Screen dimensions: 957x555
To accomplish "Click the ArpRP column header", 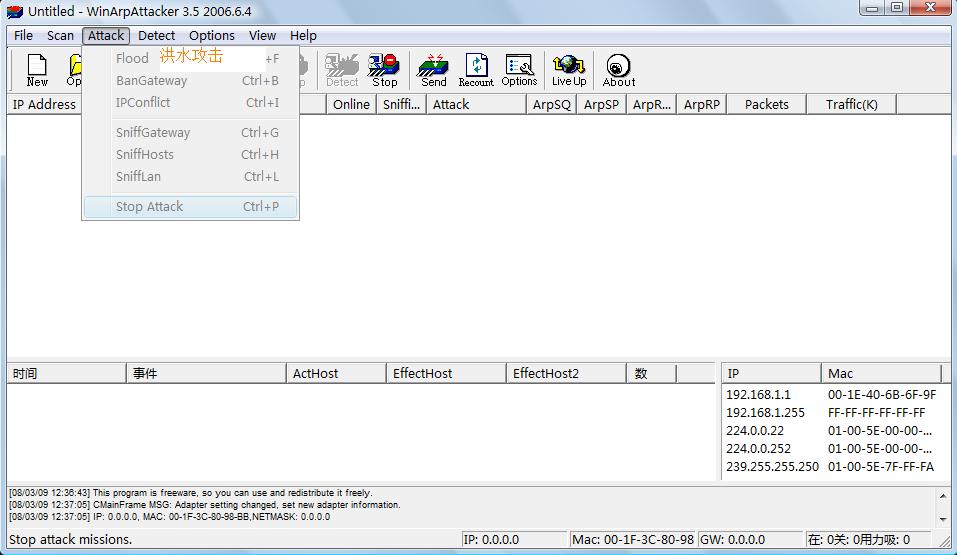I will pos(701,104).
